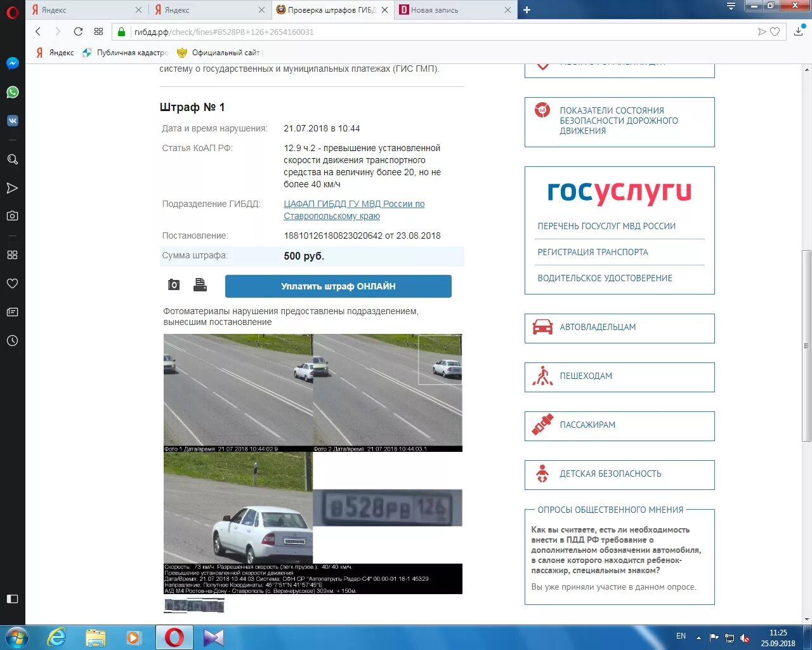Open Официальный сайт bookmark
The width and height of the screenshot is (812, 650).
219,53
